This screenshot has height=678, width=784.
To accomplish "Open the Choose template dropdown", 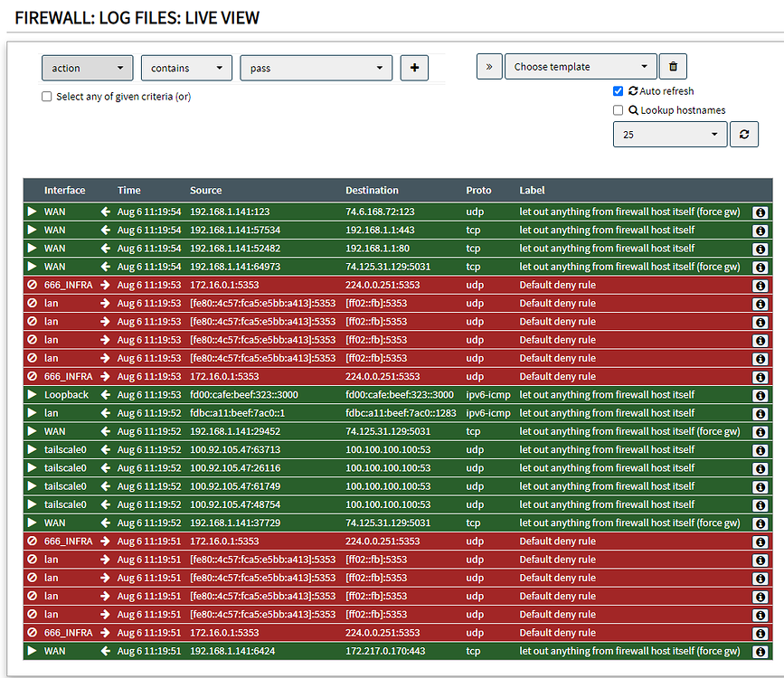I will click(579, 66).
